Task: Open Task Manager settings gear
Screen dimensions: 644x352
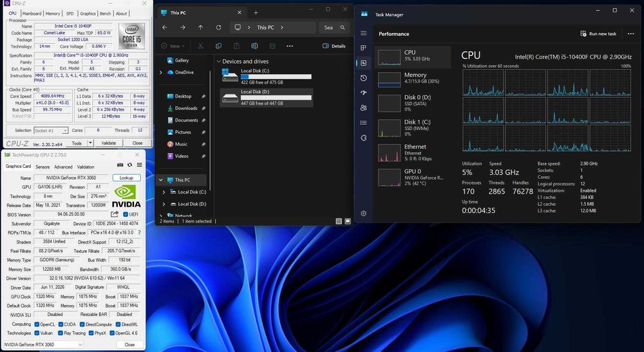Action: (363, 214)
